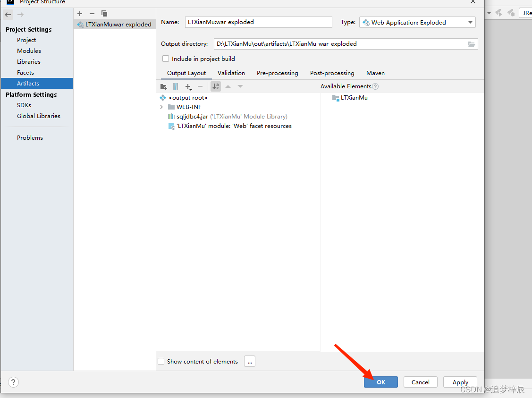Copy the selected artifact

(x=104, y=14)
